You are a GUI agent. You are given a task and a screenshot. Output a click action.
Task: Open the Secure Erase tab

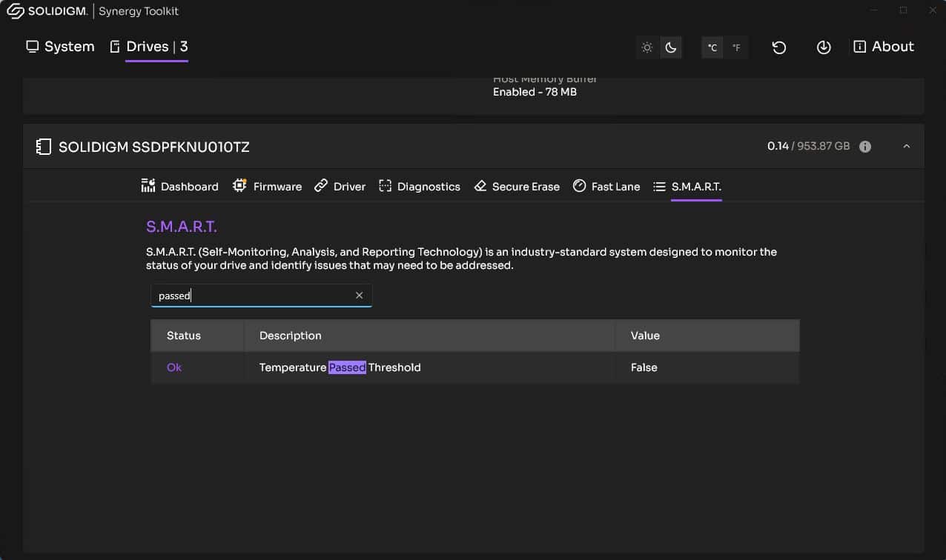click(x=517, y=187)
